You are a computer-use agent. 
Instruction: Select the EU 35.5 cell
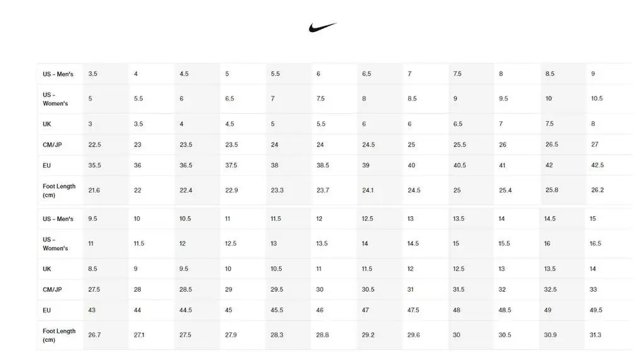click(x=95, y=165)
